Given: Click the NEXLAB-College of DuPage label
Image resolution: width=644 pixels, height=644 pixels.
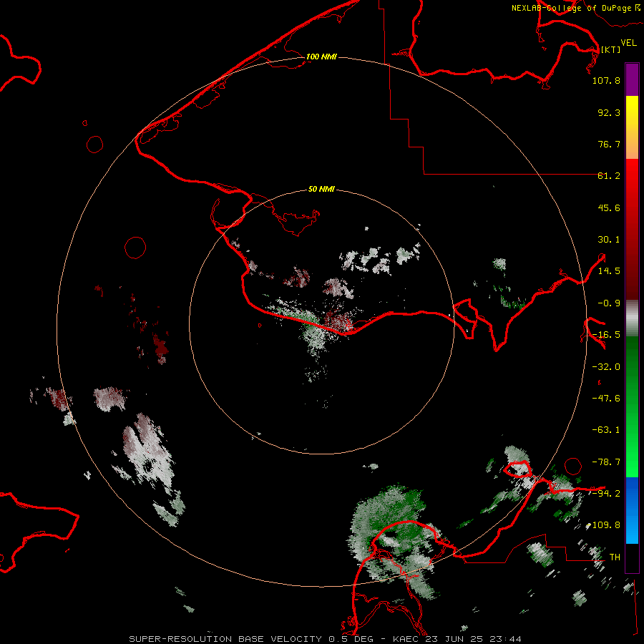Looking at the screenshot, I should tap(576, 8).
